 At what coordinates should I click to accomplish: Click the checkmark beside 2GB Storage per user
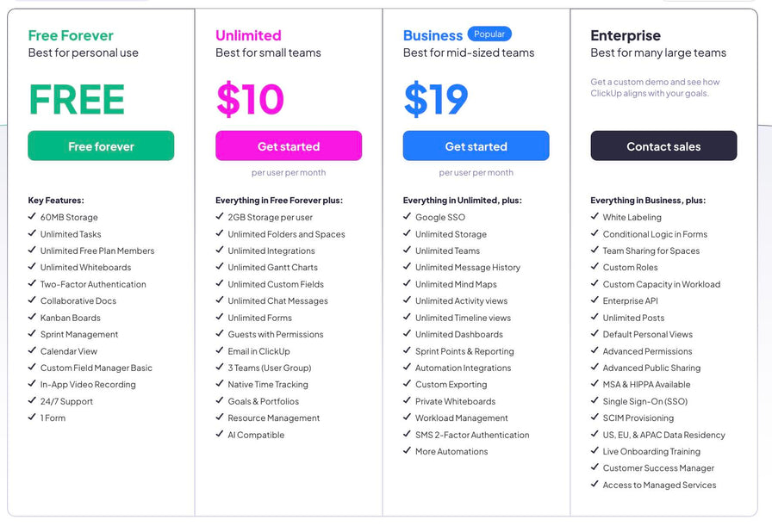pos(221,217)
